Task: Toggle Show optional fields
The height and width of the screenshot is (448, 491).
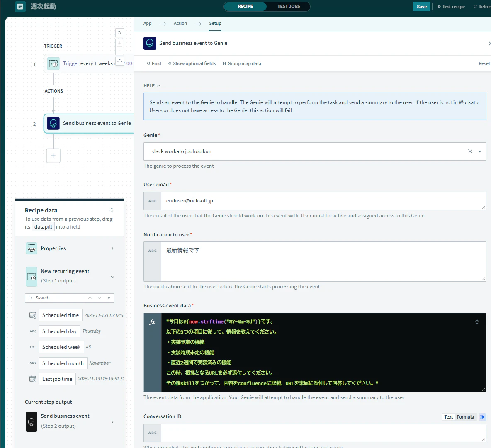Action: pos(192,63)
